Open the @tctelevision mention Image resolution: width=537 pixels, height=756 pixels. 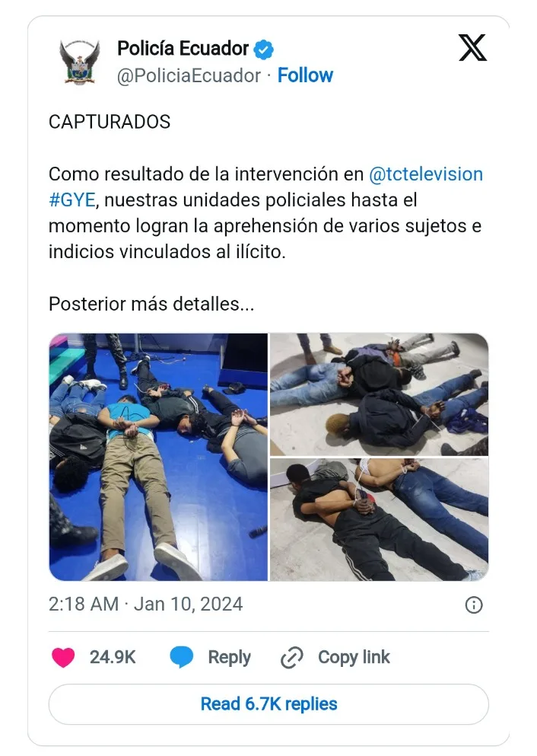426,174
